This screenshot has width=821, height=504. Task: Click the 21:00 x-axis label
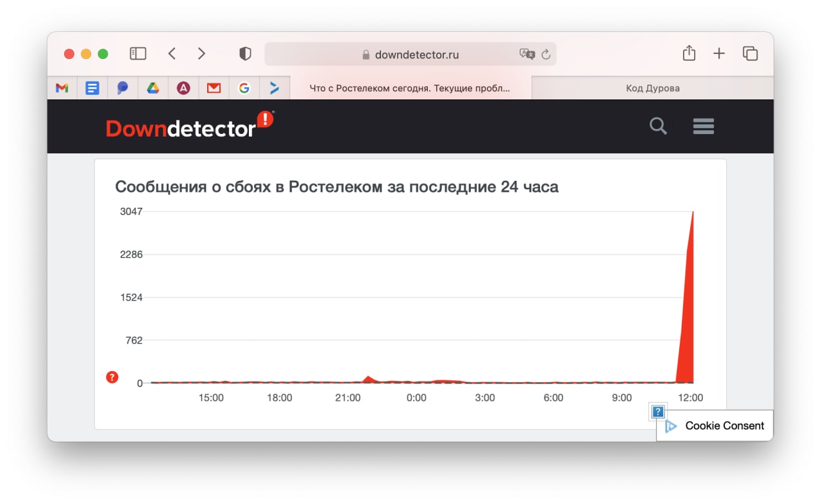pos(348,398)
